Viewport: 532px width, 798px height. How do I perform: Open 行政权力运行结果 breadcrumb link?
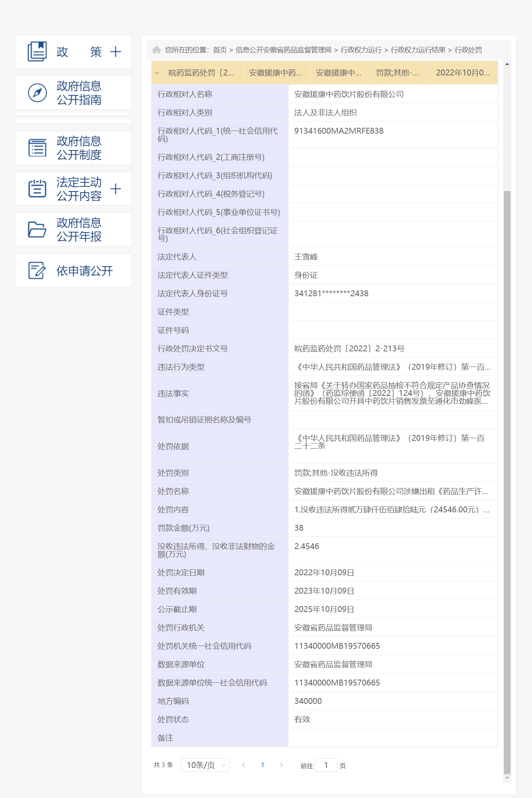tap(418, 50)
